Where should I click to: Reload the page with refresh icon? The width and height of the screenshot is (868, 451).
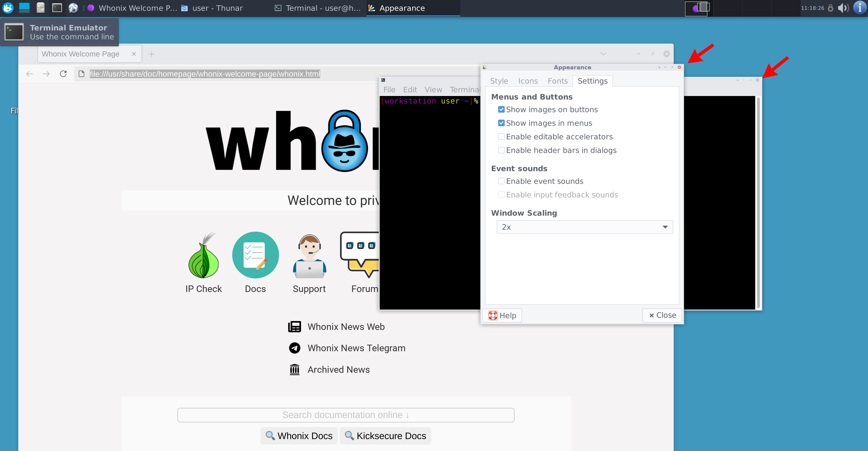tap(63, 74)
